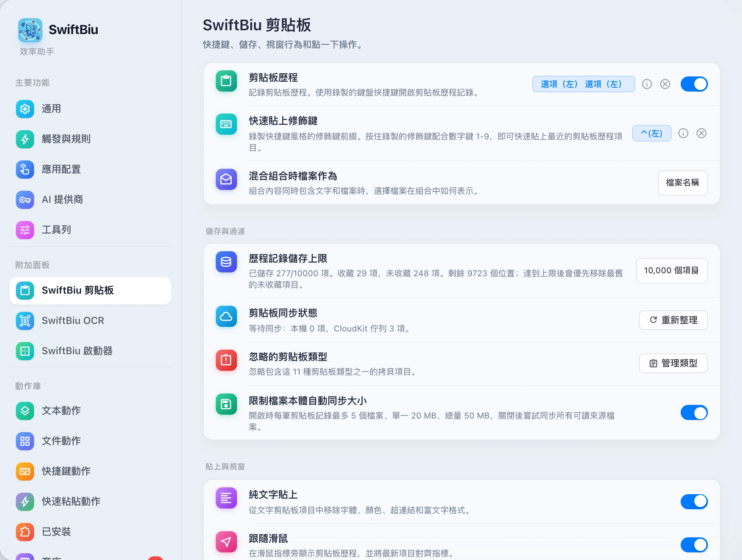Record modifier in the ^(左) field
742x560 pixels.
(x=652, y=133)
